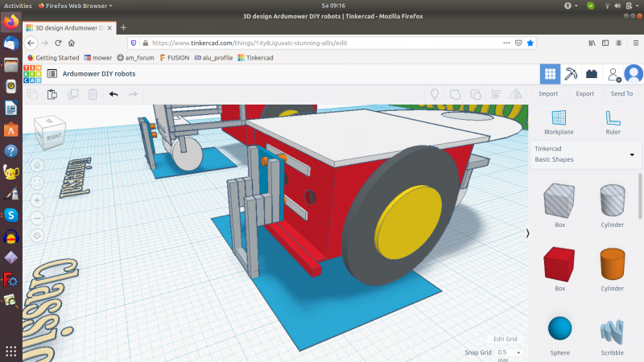The height and width of the screenshot is (362, 644).
Task: Click the Align tool icon
Action: click(496, 94)
